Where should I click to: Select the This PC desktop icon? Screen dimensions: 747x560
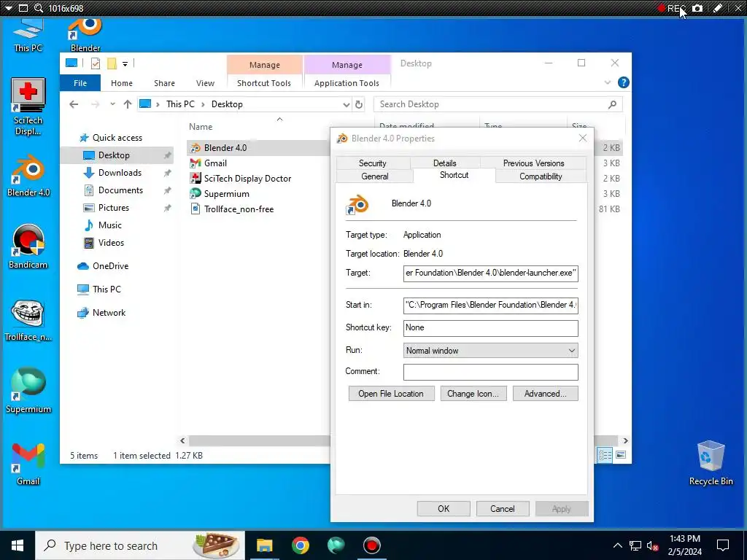[28, 34]
